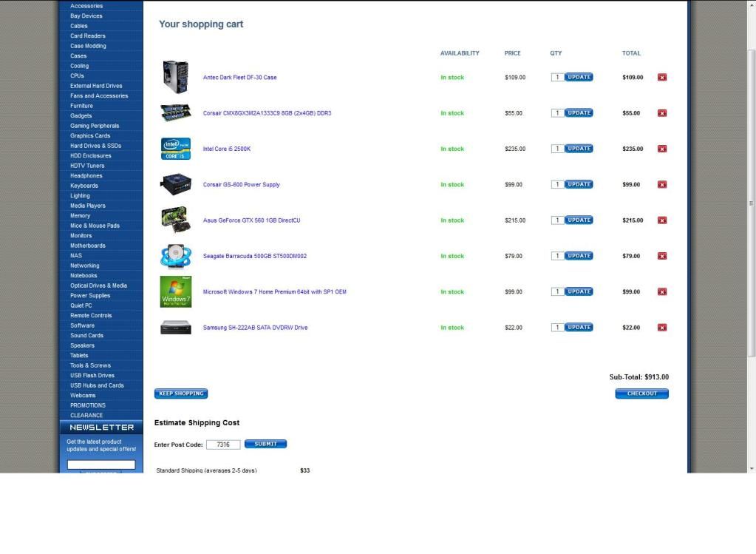This screenshot has width=756, height=554.
Task: Remove Corsair GS-600 Power Supply from cart
Action: pos(662,184)
